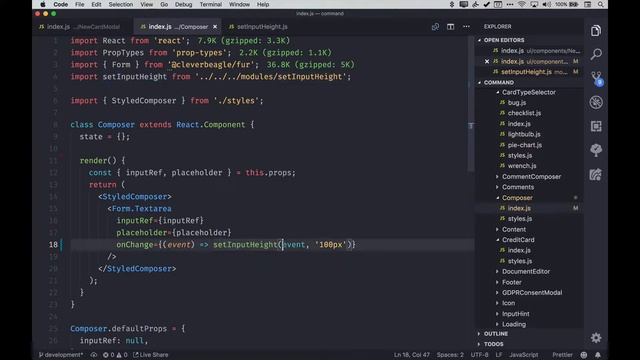This screenshot has width=640, height=360.
Task: Open the Terminal menu
Action: coord(211,4)
